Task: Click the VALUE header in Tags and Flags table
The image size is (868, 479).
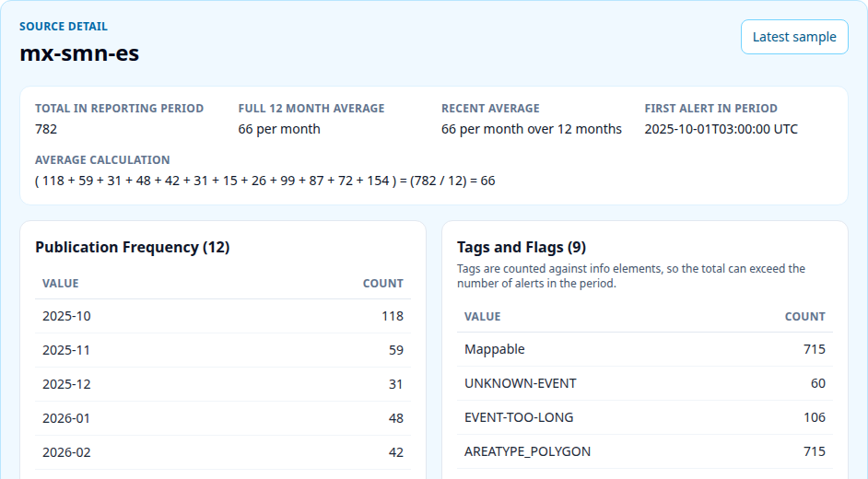Action: 482,316
